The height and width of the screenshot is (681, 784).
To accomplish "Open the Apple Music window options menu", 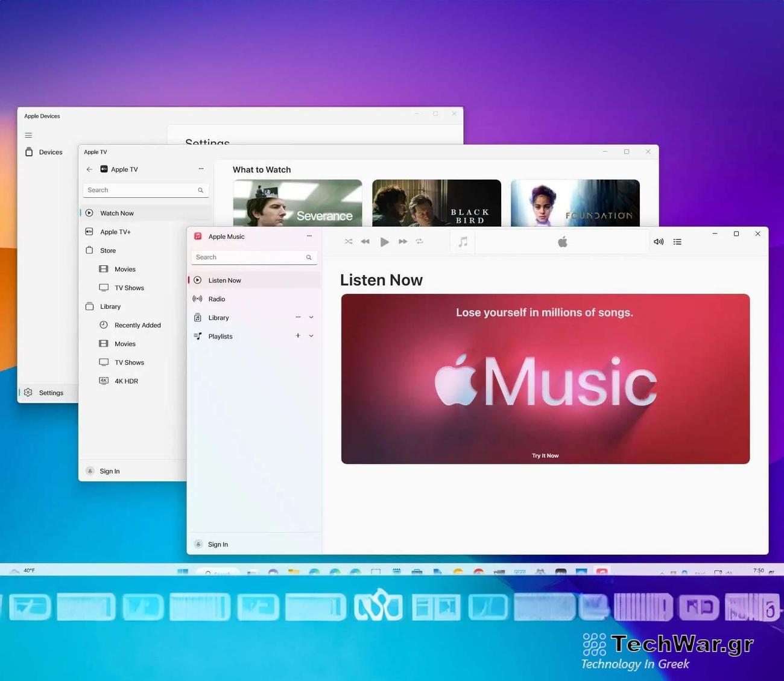I will click(309, 236).
